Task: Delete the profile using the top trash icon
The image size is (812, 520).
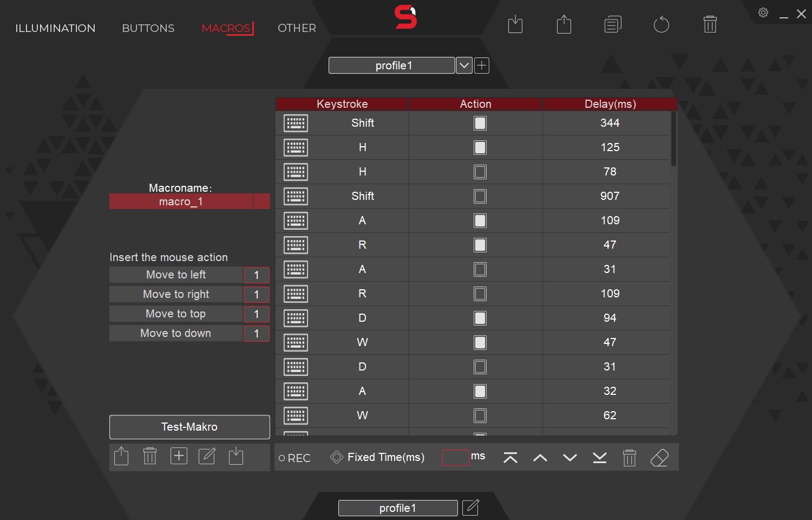Action: [x=710, y=24]
